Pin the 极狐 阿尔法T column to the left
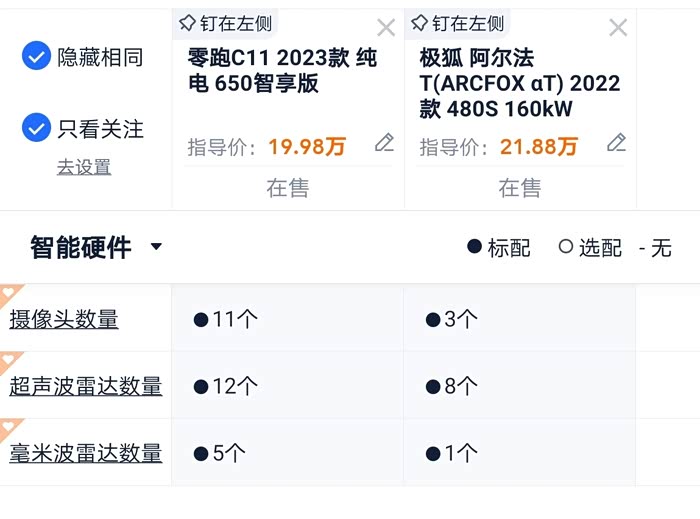 point(458,23)
